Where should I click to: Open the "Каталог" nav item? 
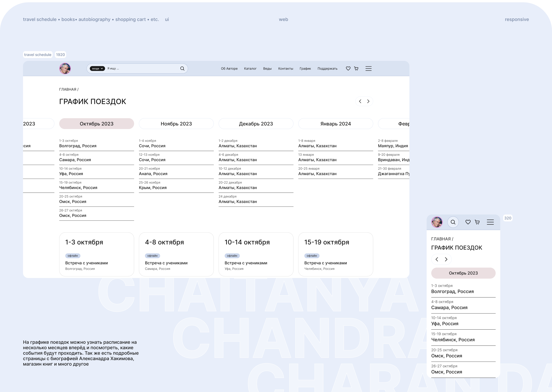pos(250,69)
